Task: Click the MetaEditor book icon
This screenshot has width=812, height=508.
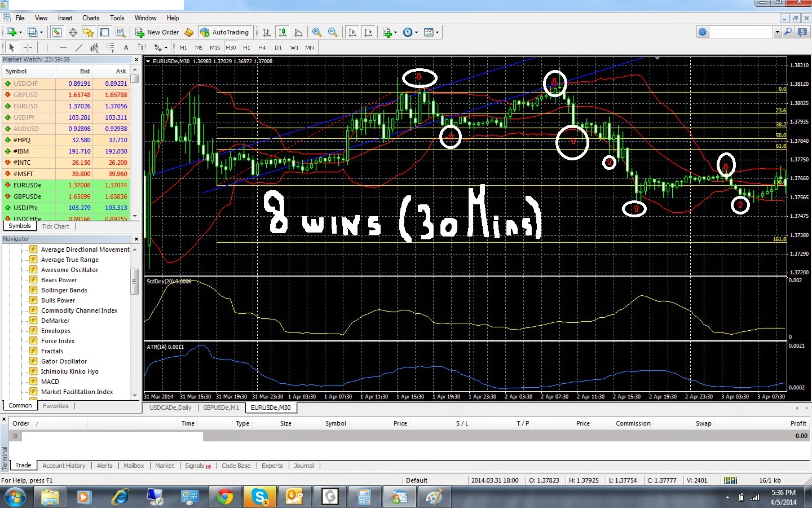Action: (189, 32)
